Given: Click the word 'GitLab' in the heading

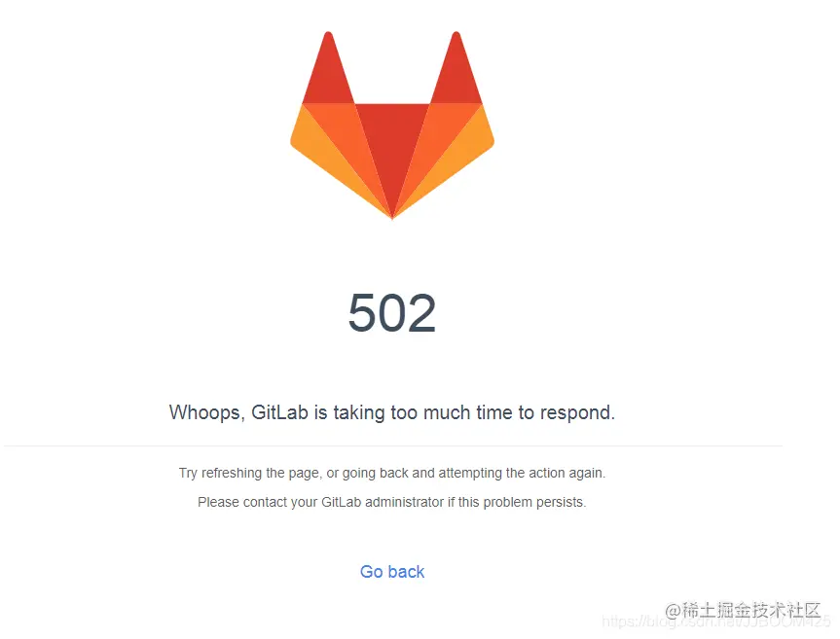Looking at the screenshot, I should (279, 412).
